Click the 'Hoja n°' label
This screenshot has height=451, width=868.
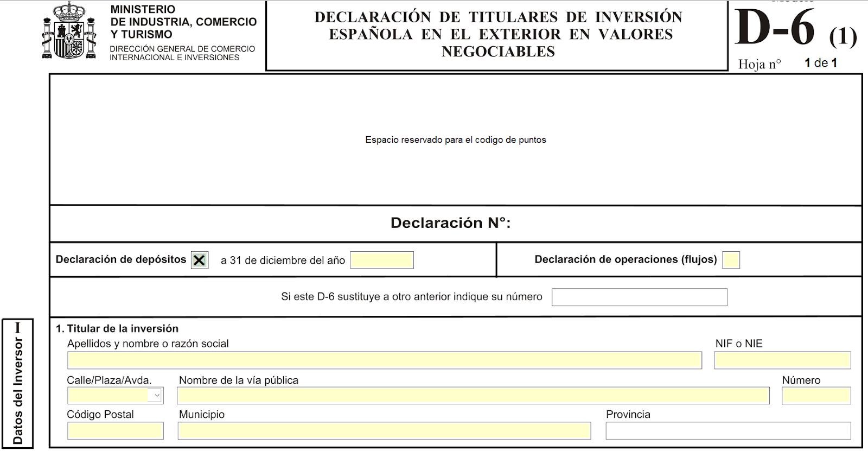pyautogui.click(x=759, y=64)
